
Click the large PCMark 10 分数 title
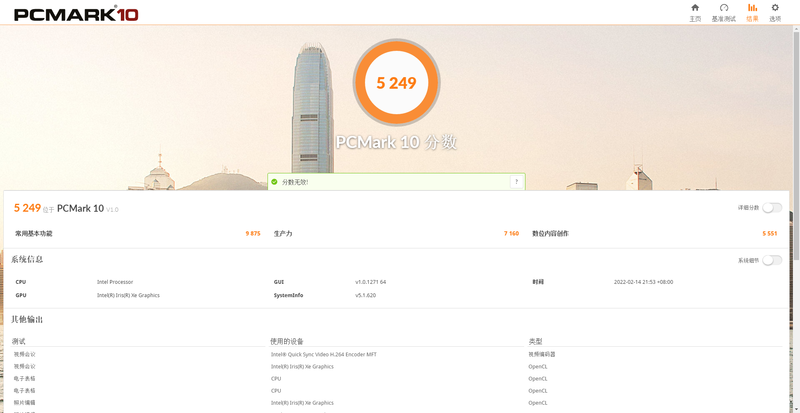point(396,142)
